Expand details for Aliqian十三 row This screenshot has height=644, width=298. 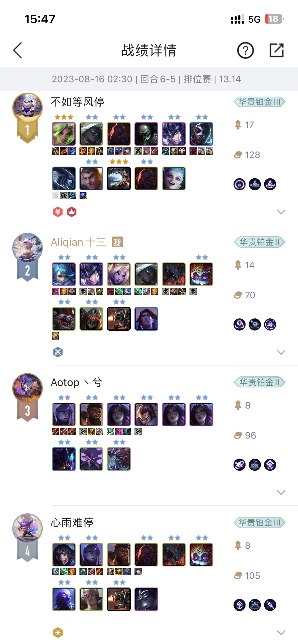(281, 352)
